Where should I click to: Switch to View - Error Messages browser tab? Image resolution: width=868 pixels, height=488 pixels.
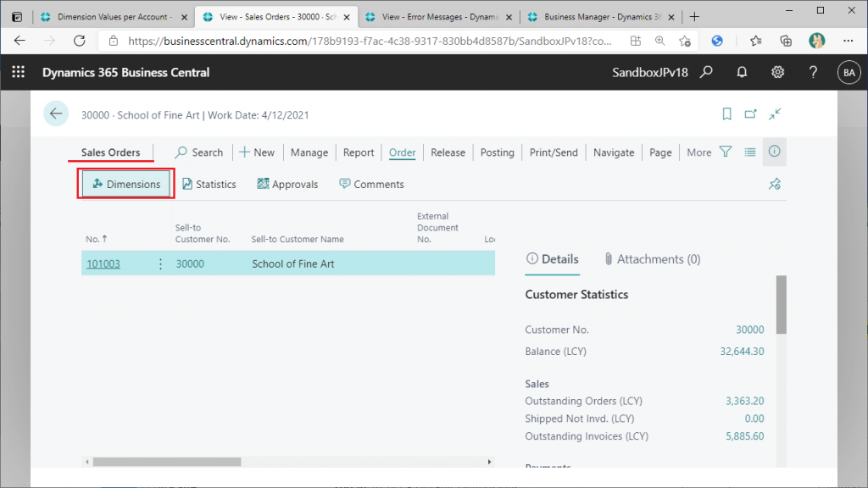[440, 17]
